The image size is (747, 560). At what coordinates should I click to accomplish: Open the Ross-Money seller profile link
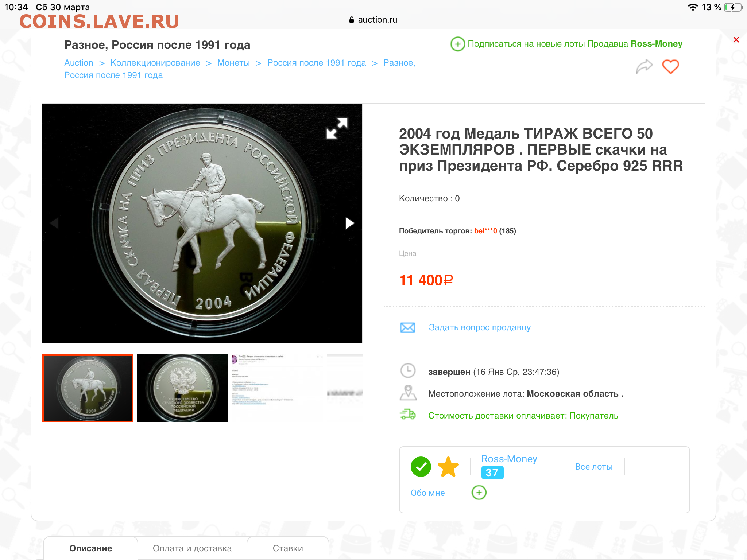(x=509, y=459)
